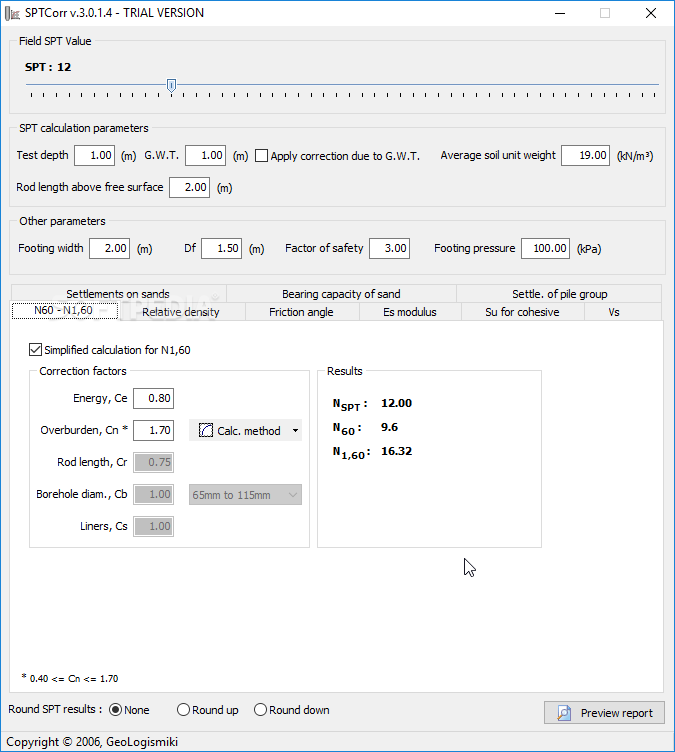Click the Footing pressure input field

545,248
